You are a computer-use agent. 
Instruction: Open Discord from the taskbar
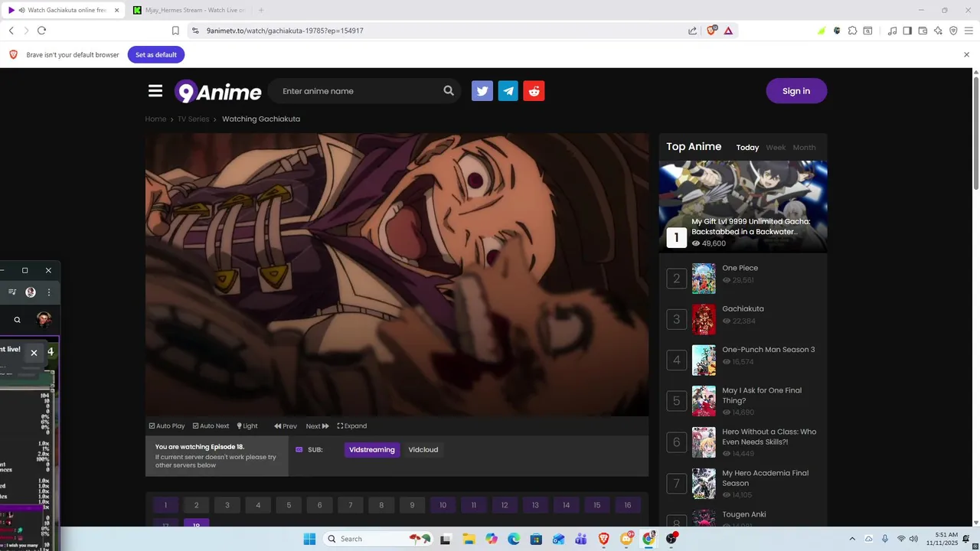(626, 539)
